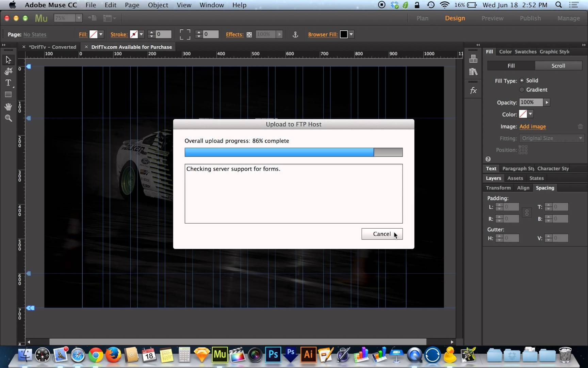Click the Add image link
Viewport: 588px width, 368px height.
(x=533, y=126)
